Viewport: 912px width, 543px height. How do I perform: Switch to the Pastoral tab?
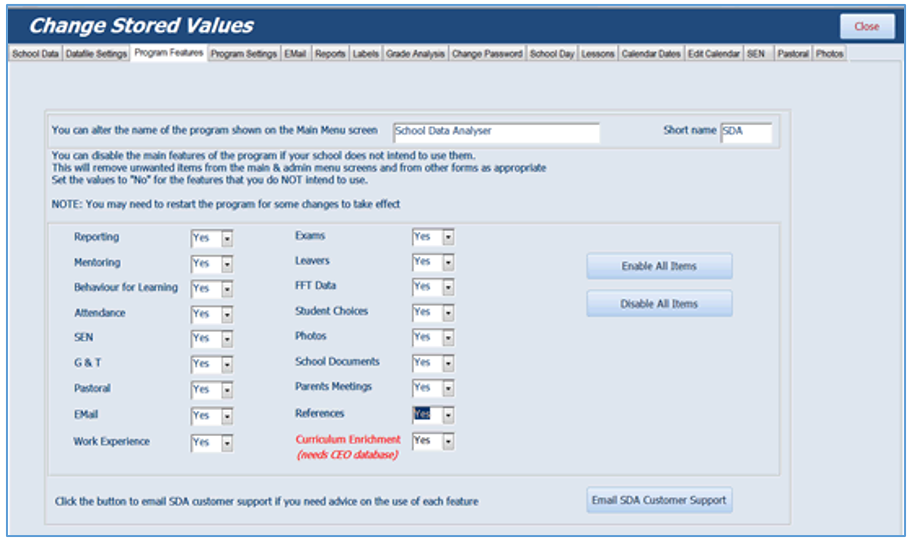[793, 53]
